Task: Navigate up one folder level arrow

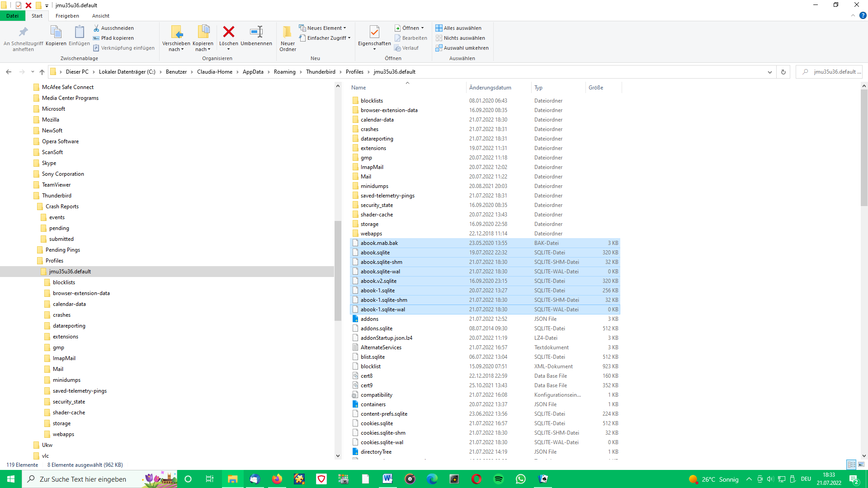Action: coord(42,72)
